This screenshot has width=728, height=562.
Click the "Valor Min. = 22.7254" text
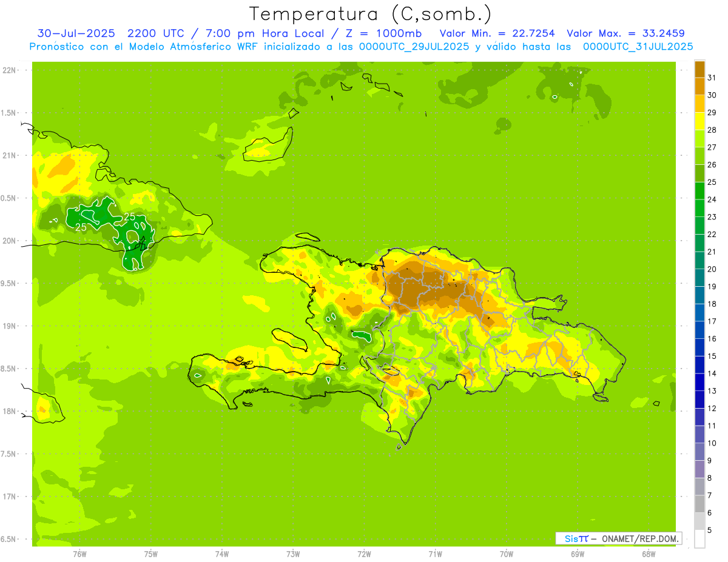497,33
